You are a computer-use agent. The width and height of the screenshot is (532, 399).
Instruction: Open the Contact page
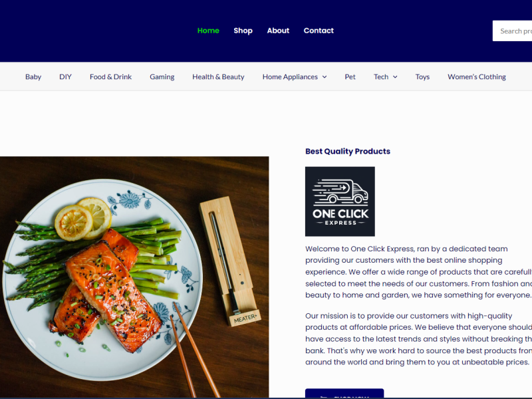point(319,31)
